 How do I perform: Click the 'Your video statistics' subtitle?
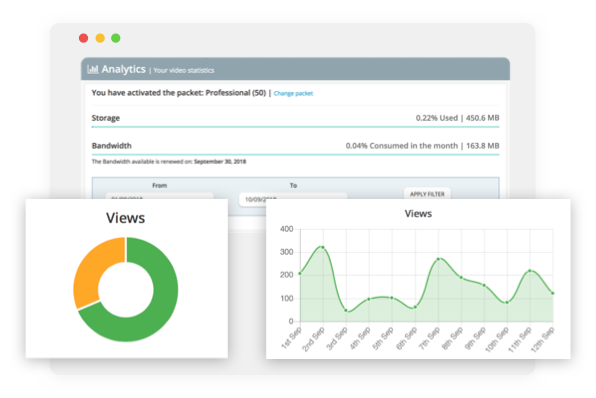(x=184, y=70)
